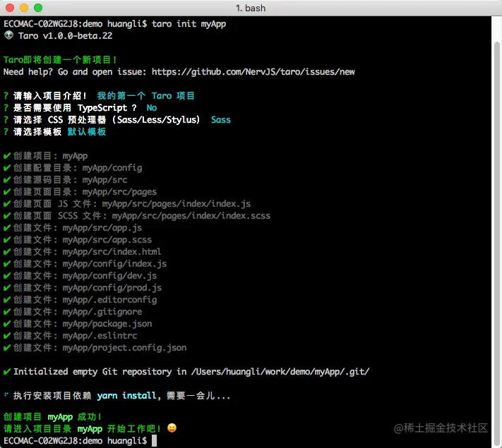Click the checkmark beside 'myApp/src/index.html'
The width and height of the screenshot is (502, 448).
[x=7, y=252]
